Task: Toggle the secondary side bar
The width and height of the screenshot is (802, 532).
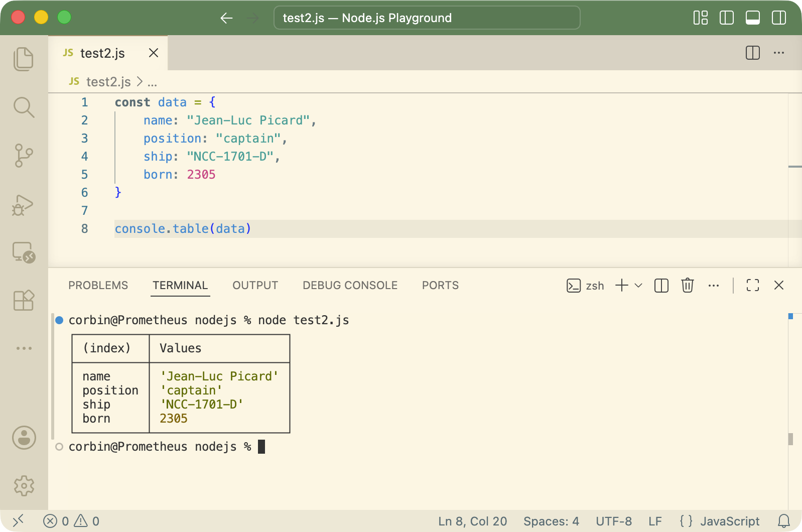Action: [779, 18]
